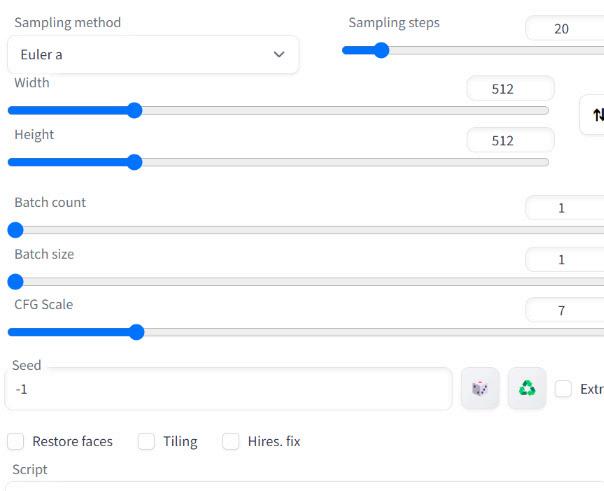This screenshot has width=604, height=491.
Task: Click the Batch size slider knob
Action: pyautogui.click(x=16, y=282)
